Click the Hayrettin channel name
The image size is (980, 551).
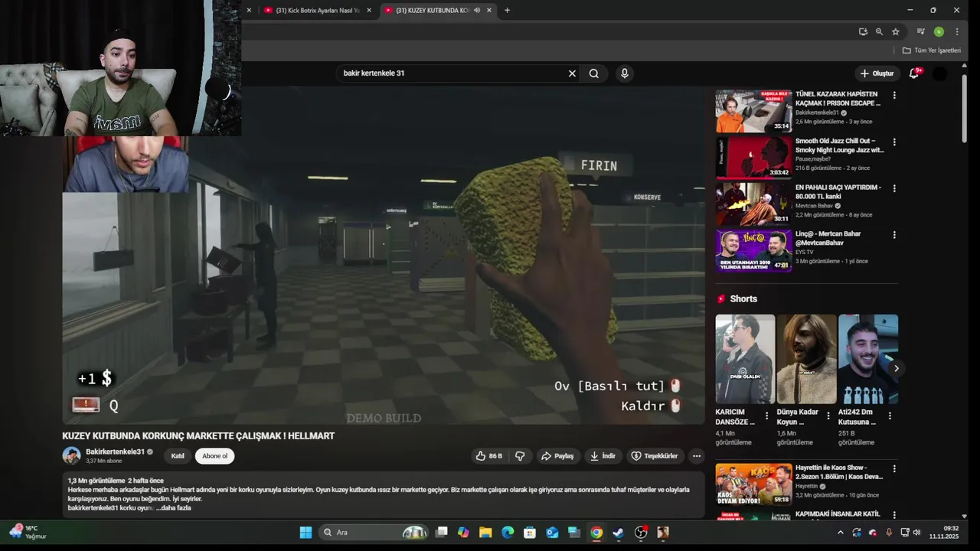coord(807,486)
